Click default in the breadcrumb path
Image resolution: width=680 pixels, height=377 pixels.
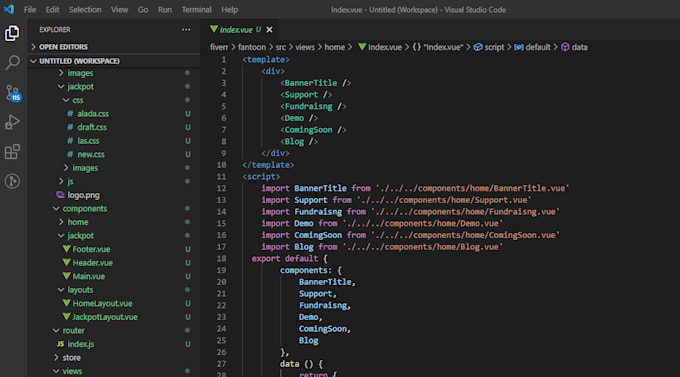tap(538, 47)
